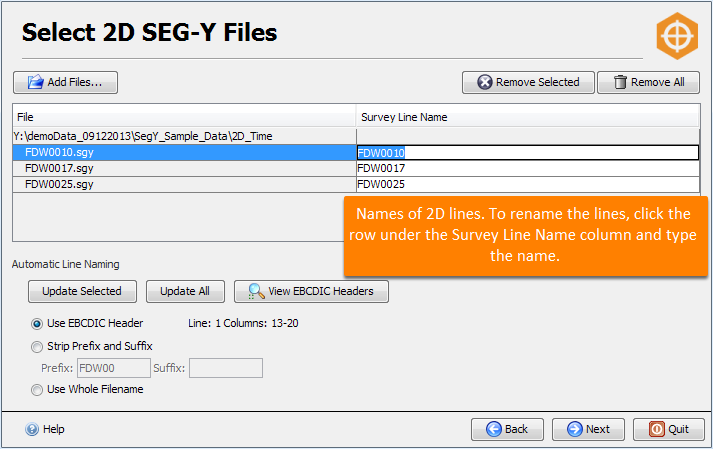Click the File column header
Screen dimensions: 713x449
click(x=184, y=117)
